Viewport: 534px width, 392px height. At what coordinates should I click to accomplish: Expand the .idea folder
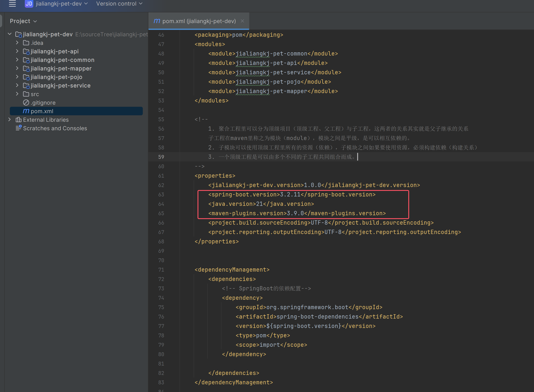point(17,42)
